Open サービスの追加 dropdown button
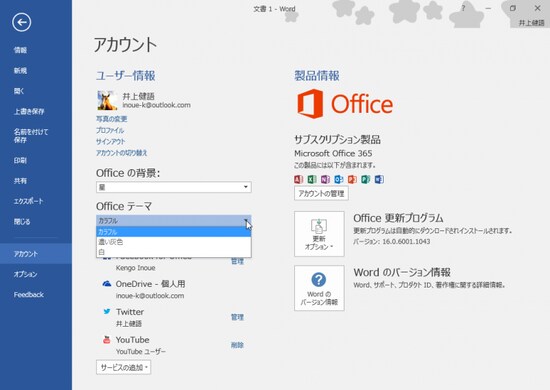The height and width of the screenshot is (390, 550). pyautogui.click(x=123, y=367)
